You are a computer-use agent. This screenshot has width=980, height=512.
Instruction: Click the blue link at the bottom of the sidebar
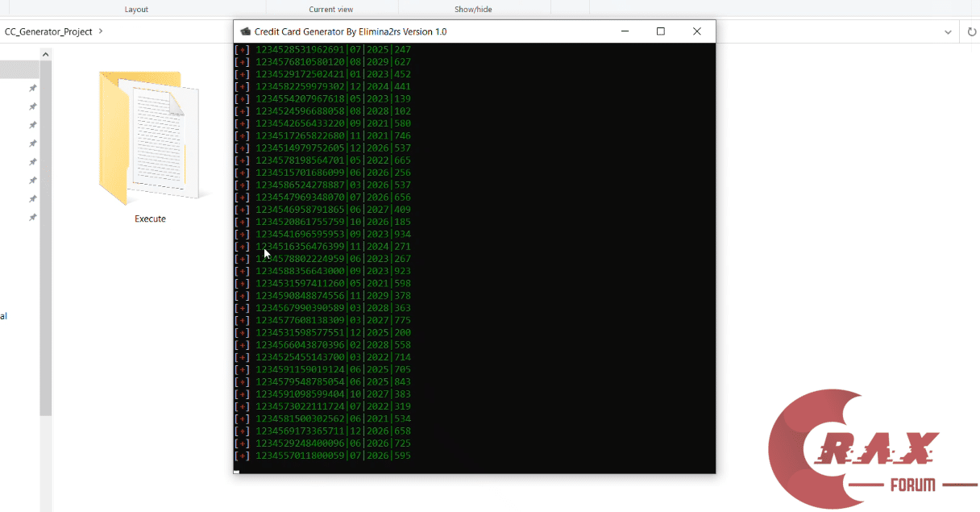4,316
